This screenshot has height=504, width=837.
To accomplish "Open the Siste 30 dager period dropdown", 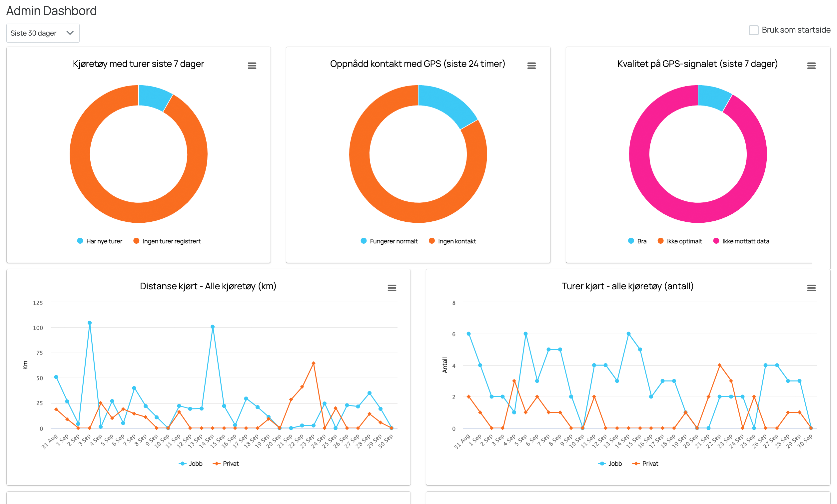I will (43, 33).
